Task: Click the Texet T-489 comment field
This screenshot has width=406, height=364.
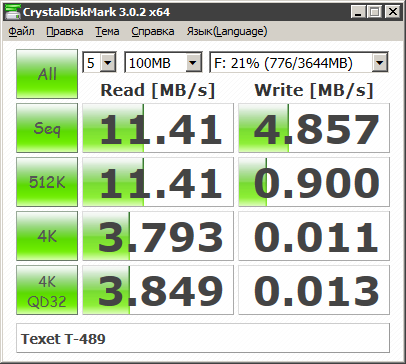Action: point(203,338)
